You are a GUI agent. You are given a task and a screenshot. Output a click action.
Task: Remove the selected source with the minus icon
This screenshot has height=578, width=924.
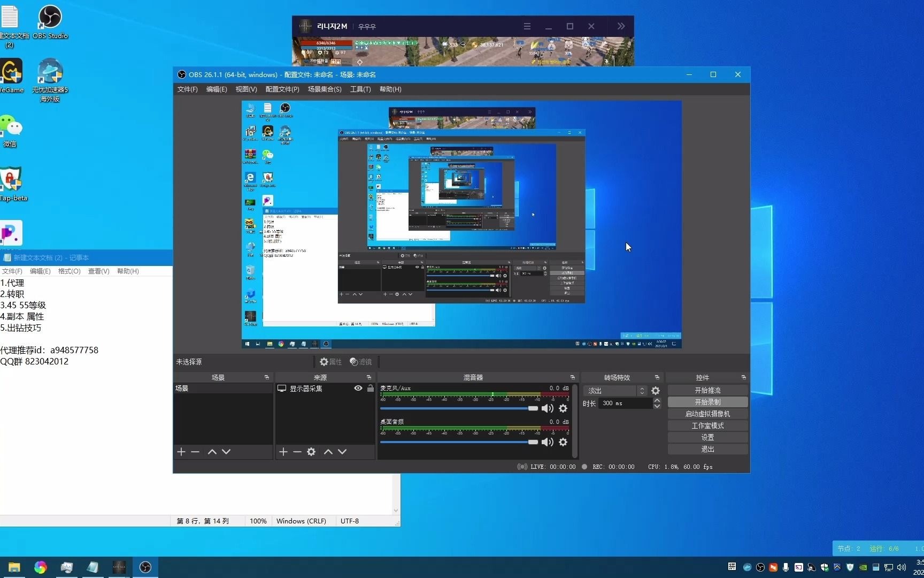click(297, 452)
